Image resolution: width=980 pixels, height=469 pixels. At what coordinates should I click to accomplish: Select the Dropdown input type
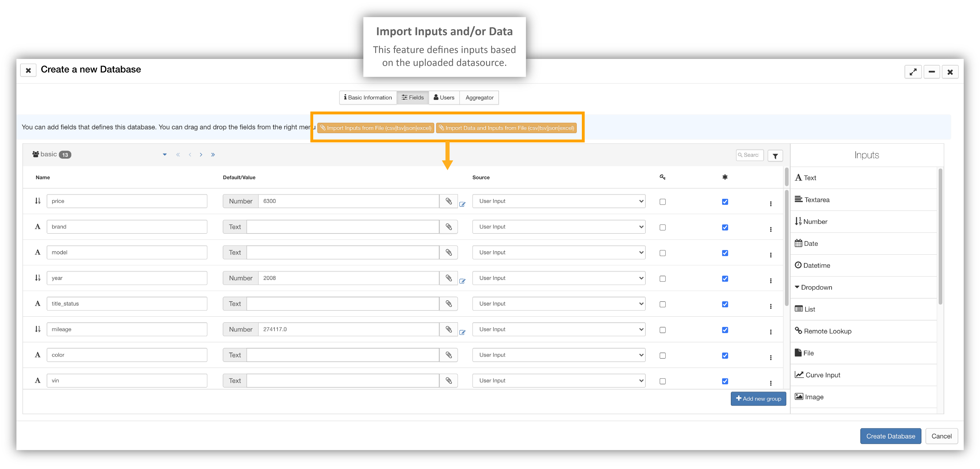[x=864, y=287]
